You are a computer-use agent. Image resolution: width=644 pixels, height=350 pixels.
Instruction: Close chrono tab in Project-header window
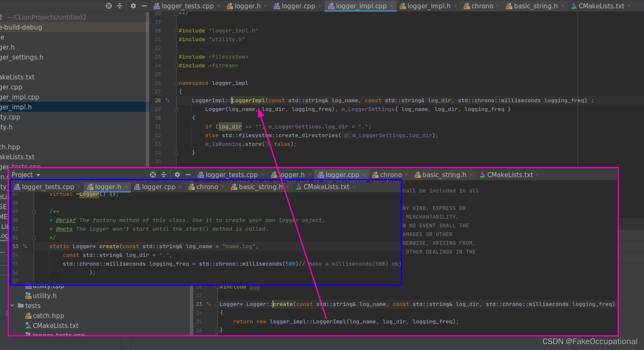click(x=406, y=175)
